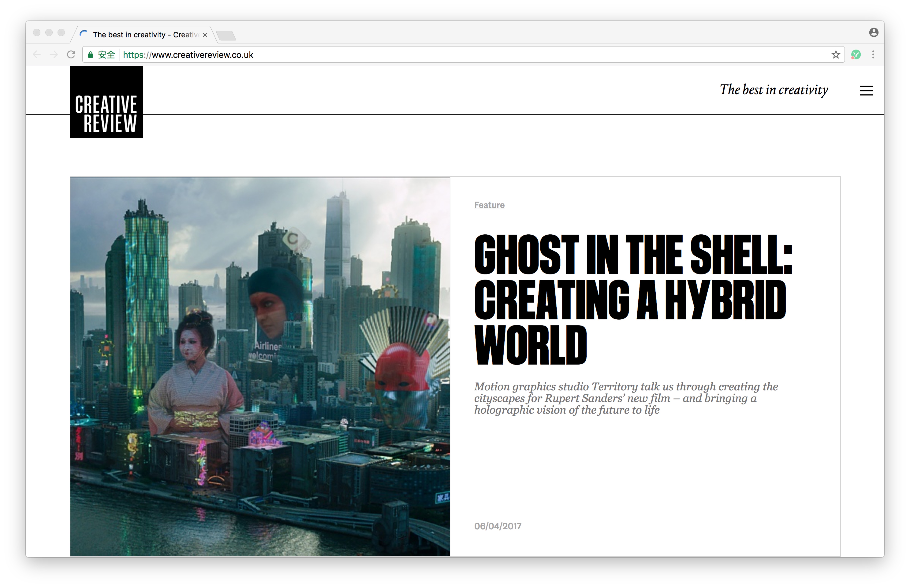
Task: Click the address bar URL field
Action: click(463, 55)
